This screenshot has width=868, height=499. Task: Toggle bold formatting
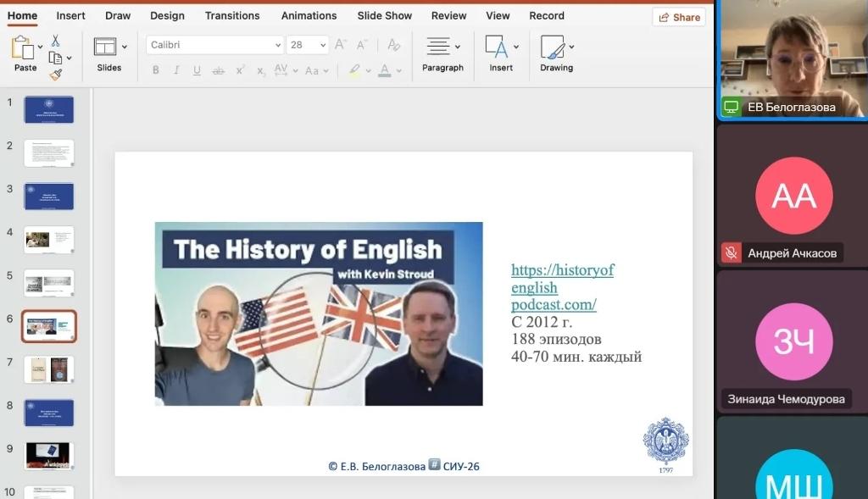[x=156, y=70]
